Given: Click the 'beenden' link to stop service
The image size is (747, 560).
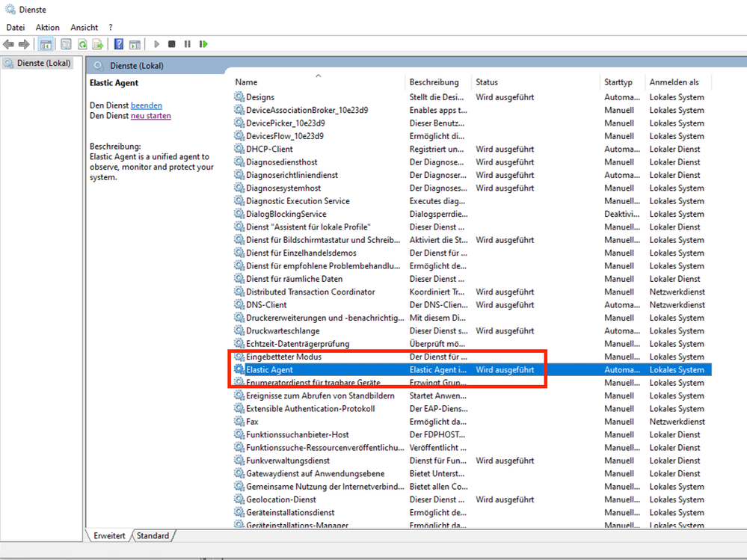Looking at the screenshot, I should [147, 105].
